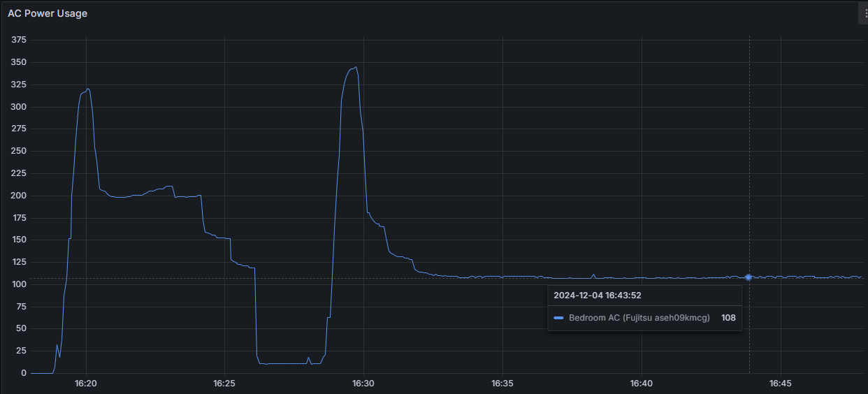Click the 16:20 x-axis label
The height and width of the screenshot is (394, 868).
click(86, 384)
